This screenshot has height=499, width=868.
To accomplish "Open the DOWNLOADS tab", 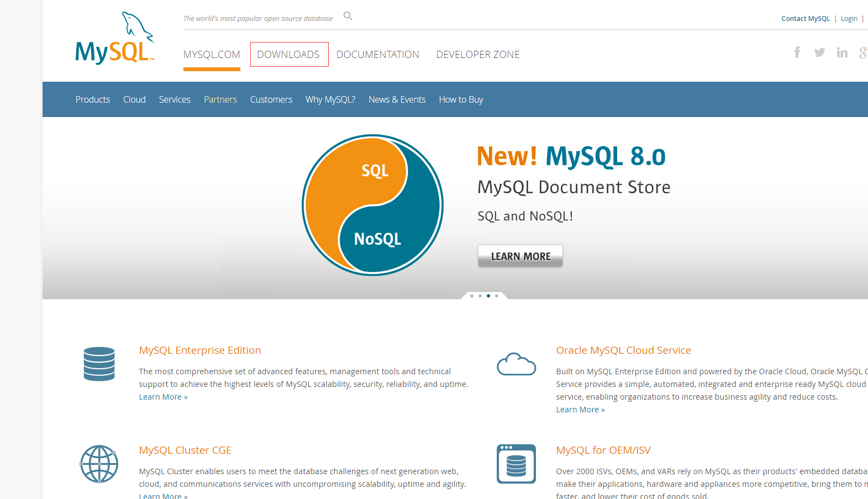I will pos(289,55).
